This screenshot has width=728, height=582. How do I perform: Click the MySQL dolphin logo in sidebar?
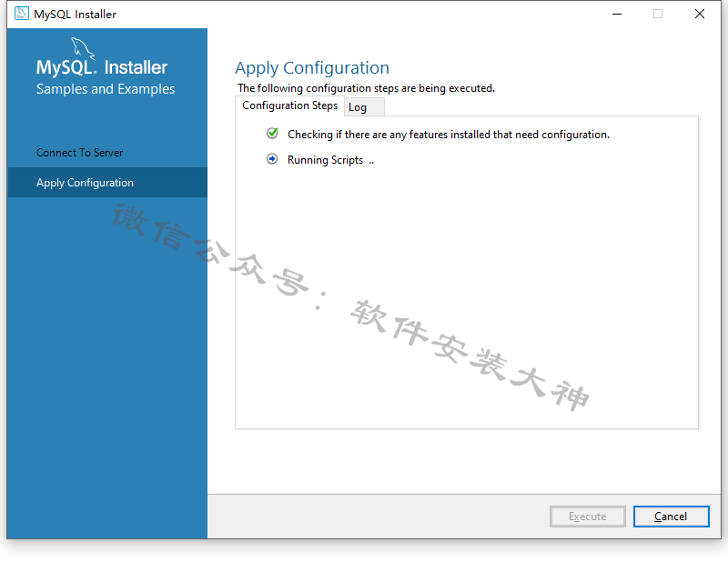click(83, 48)
